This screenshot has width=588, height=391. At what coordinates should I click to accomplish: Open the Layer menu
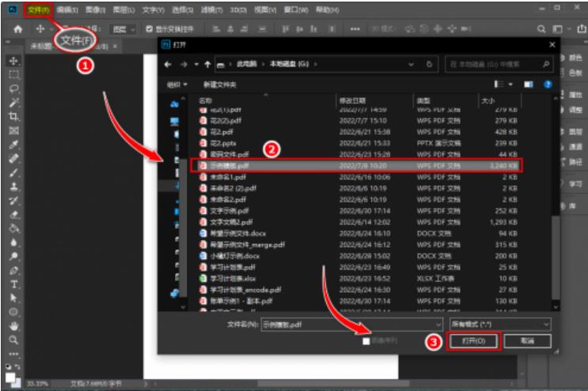124,10
